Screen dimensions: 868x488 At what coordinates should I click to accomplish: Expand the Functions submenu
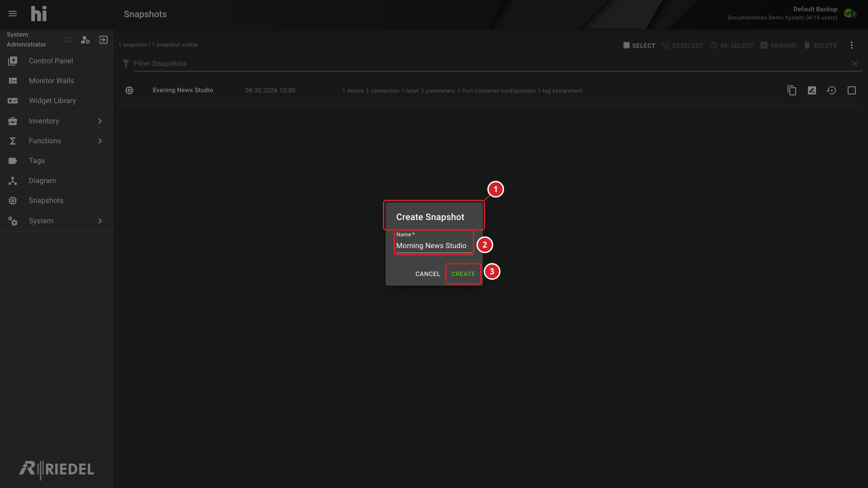56,141
